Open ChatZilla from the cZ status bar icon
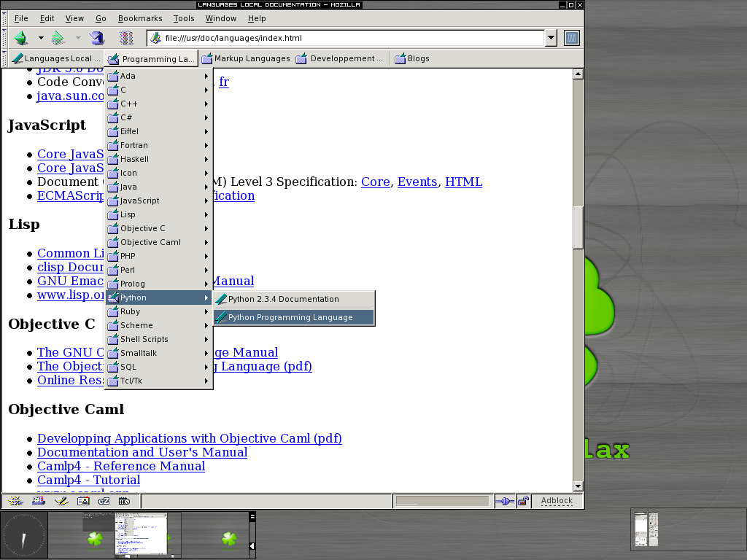Image resolution: width=747 pixels, height=560 pixels. [104, 501]
